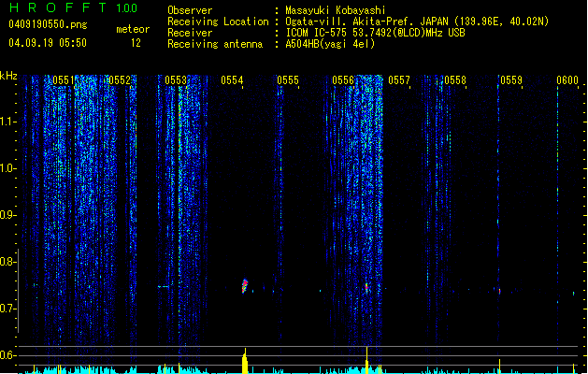Image resolution: width=588 pixels, height=374 pixels.
Task: Click the yellow power spike below 0556
Action: point(366,360)
